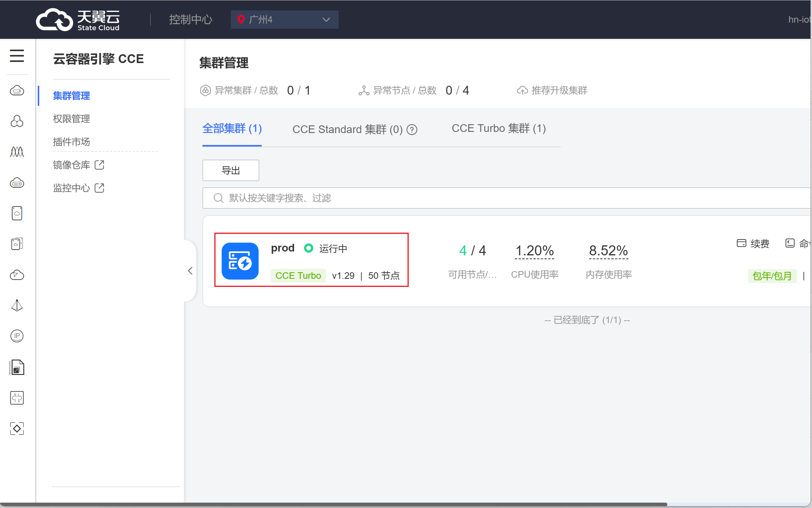Click the keyword search filter field

coord(506,198)
